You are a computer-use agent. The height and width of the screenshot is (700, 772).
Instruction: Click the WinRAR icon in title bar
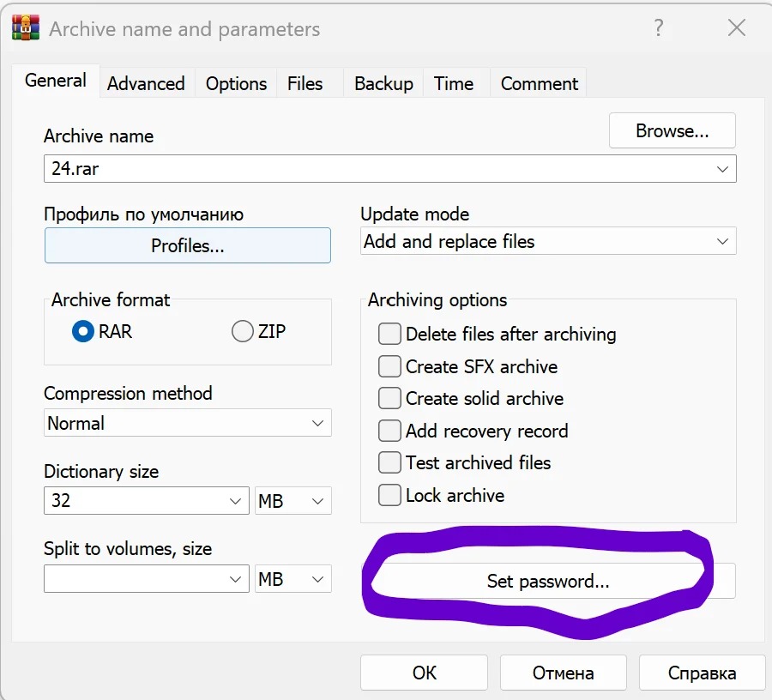tap(26, 28)
